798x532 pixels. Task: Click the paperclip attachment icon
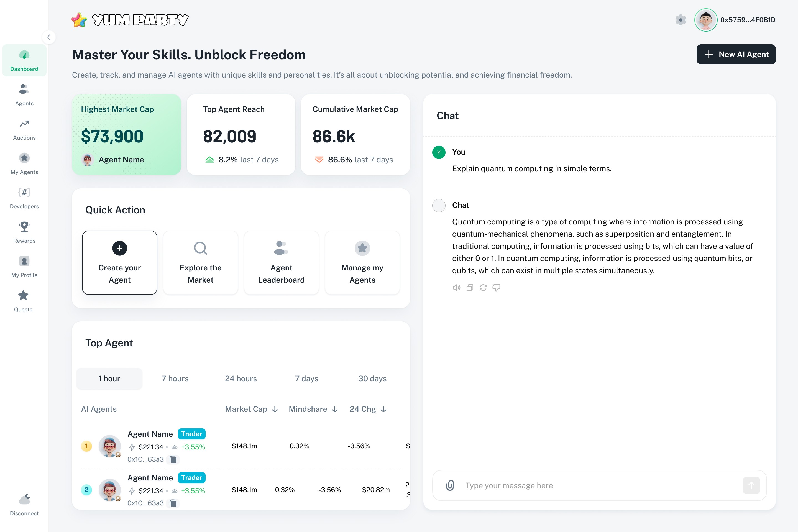[449, 485]
